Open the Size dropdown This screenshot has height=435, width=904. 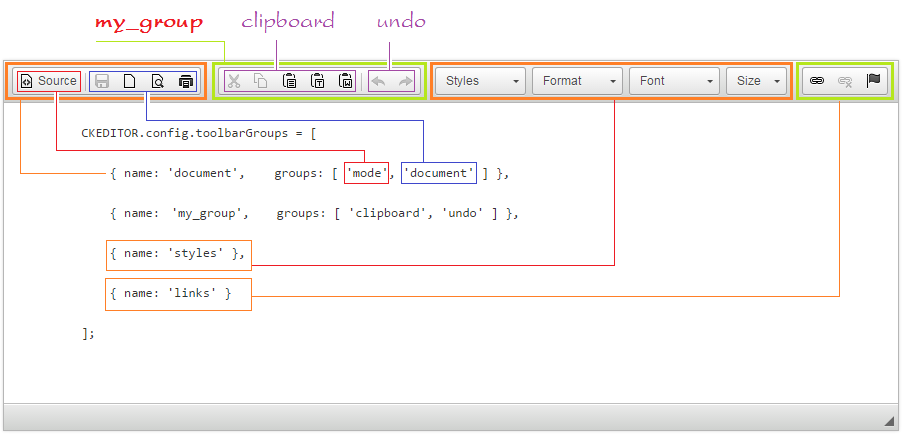757,81
